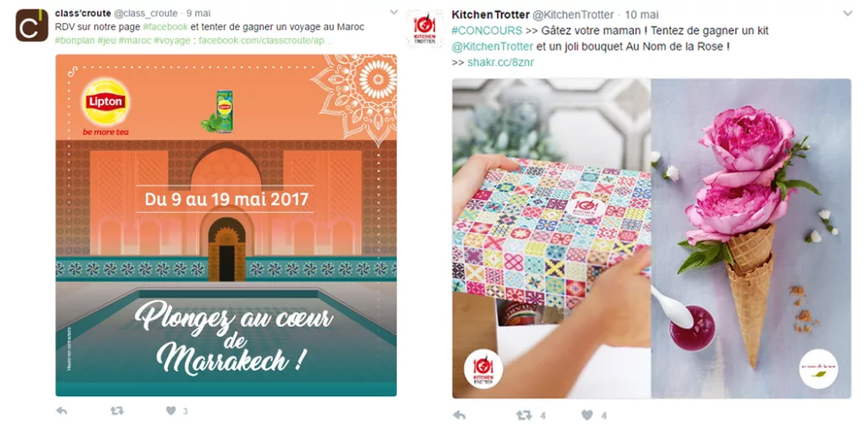The width and height of the screenshot is (868, 436).
Task: Open the shakr.cc/8znr link
Action: 500,63
